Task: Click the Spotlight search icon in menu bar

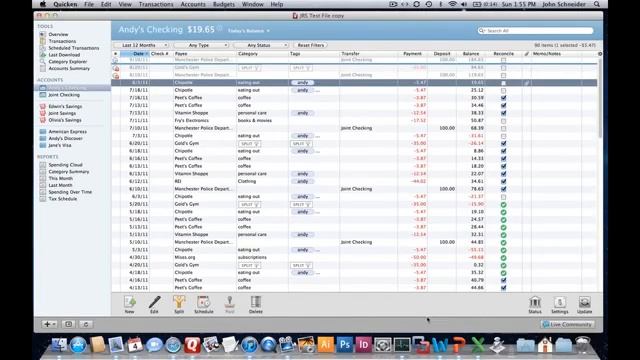Action: pos(597,4)
